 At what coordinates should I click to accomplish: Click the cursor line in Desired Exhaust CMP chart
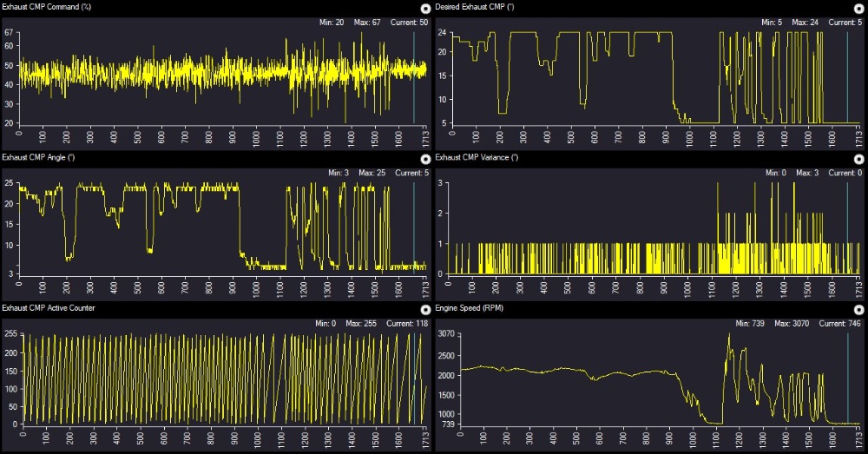coord(847,78)
